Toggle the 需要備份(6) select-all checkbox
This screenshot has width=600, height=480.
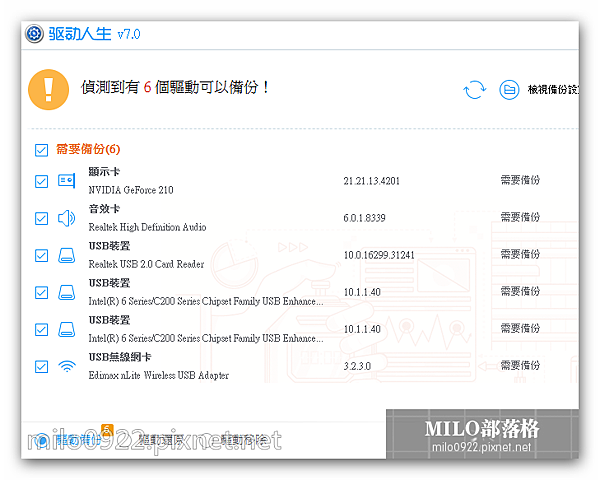click(x=41, y=150)
